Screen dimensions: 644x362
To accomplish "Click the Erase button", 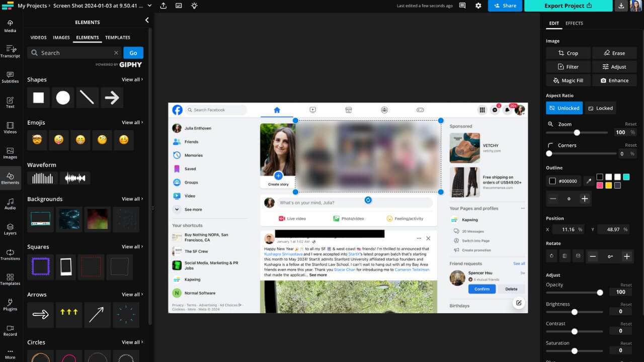I will click(614, 53).
